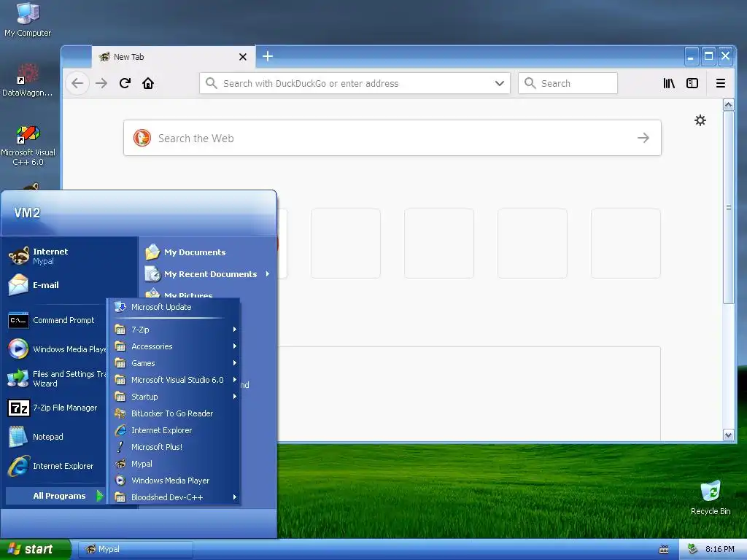Launch Mypal from All Programs list
This screenshot has width=747, height=560.
(174, 464)
